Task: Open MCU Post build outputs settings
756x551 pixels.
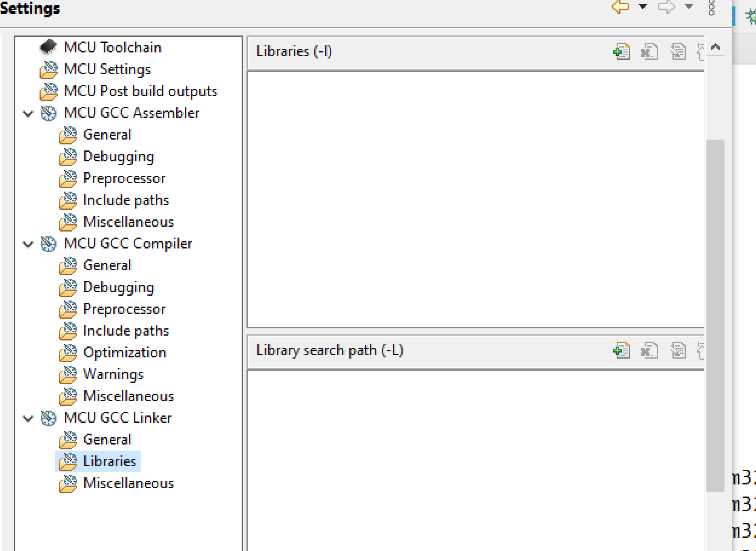Action: point(140,91)
